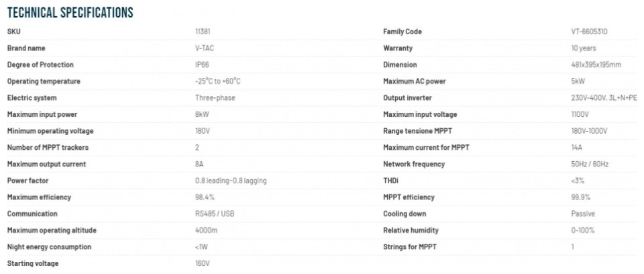Select the Three-phase electric system value
The height and width of the screenshot is (274, 644).
pyautogui.click(x=215, y=98)
